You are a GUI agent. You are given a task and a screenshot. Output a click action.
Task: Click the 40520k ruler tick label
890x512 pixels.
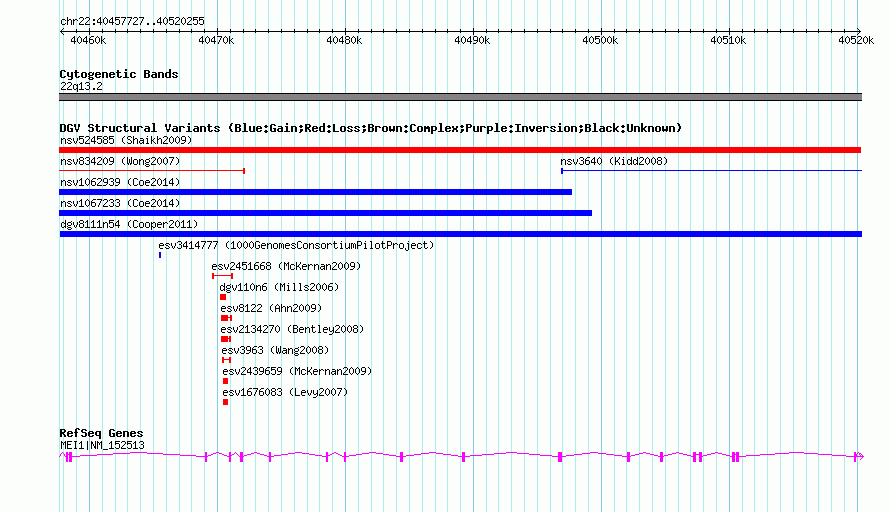pos(856,40)
